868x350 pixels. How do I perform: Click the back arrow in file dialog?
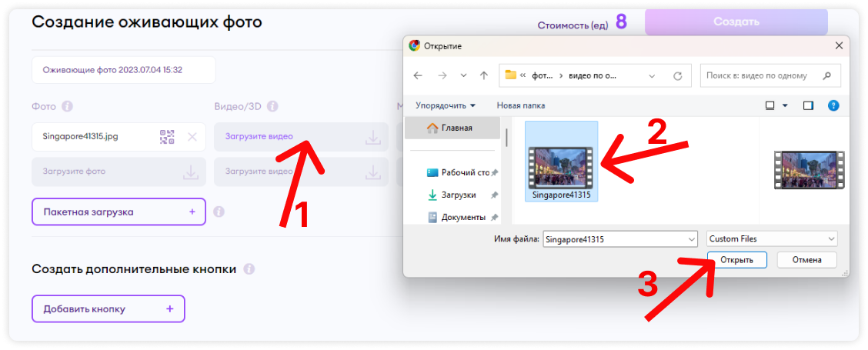417,75
